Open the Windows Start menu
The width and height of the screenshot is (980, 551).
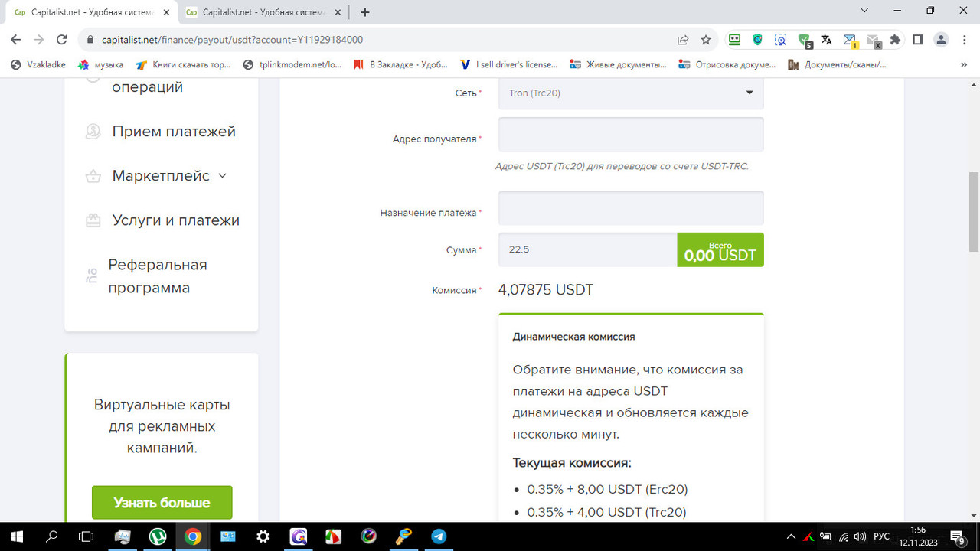tap(17, 536)
